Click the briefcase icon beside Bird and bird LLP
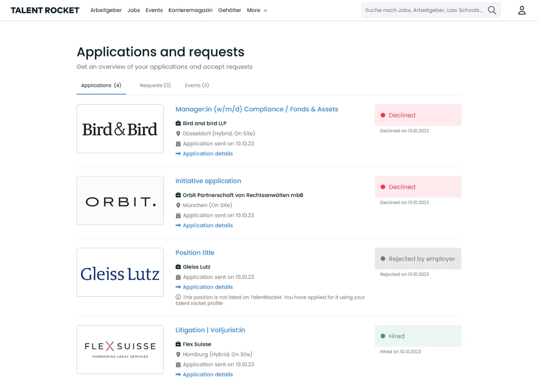Image resolution: width=538 pixels, height=392 pixels. pyautogui.click(x=178, y=123)
